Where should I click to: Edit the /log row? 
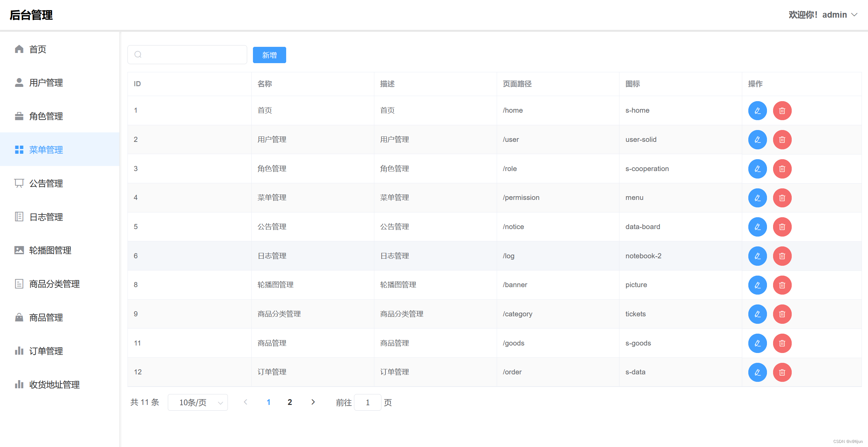click(x=757, y=256)
